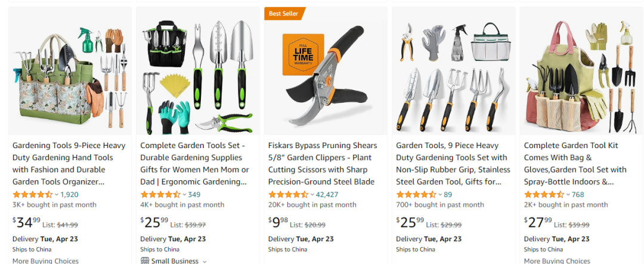The height and width of the screenshot is (264, 644).
Task: Click More Buying Choices under $34.99 item
Action: [45, 261]
